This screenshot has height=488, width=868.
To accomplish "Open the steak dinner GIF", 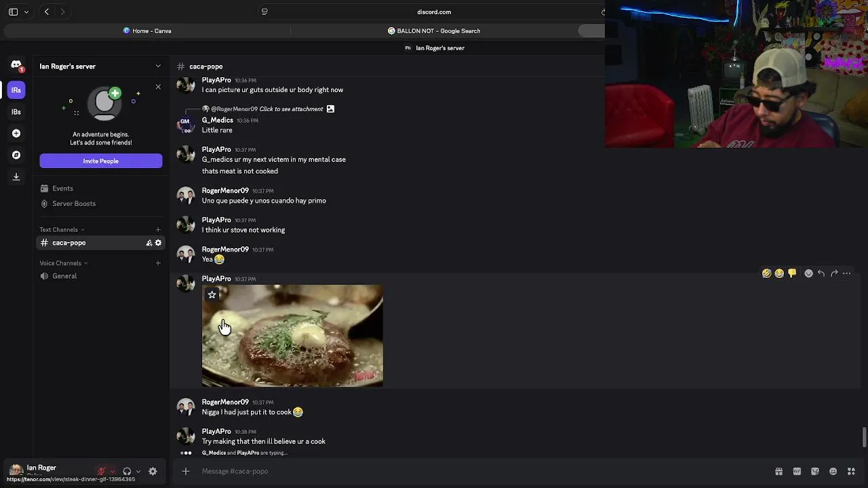I will [292, 335].
